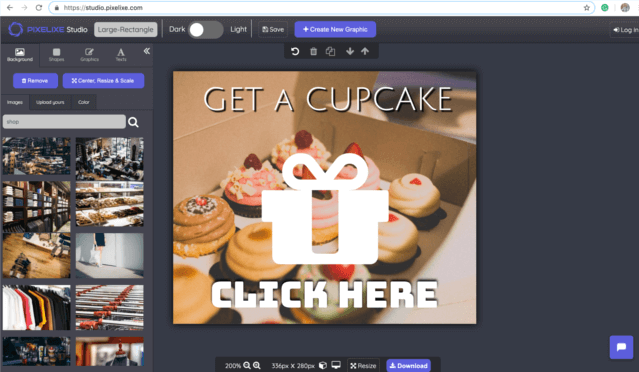
Task: Click the PIXELIXE Studio logo
Action: click(48, 29)
